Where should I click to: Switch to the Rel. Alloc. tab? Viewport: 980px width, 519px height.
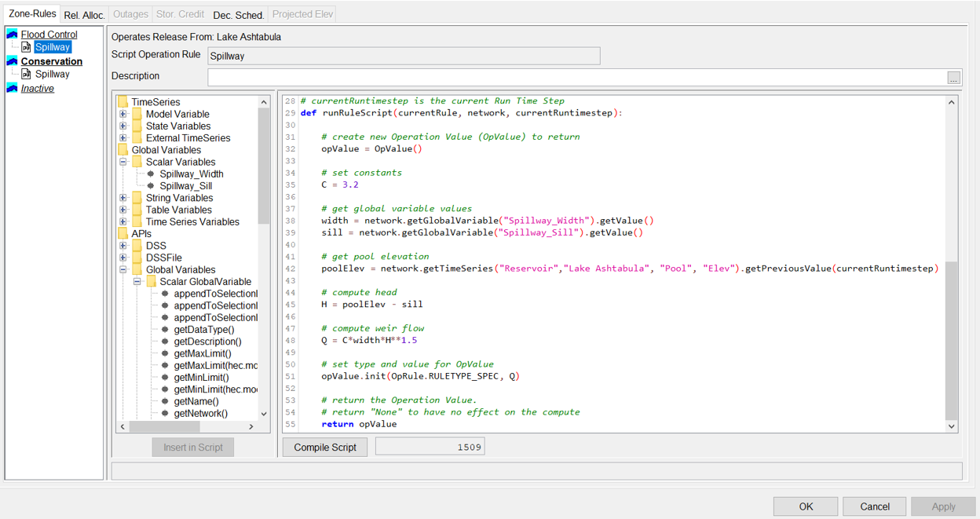tap(84, 15)
